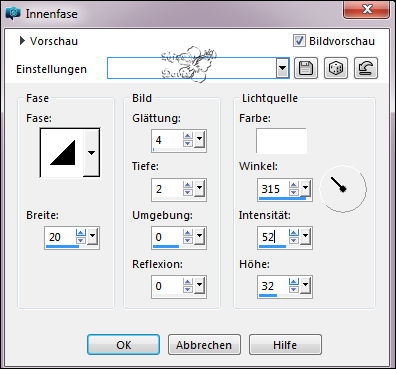Decrease Glättung value with down arrow
This screenshot has height=369, width=396.
[188, 143]
